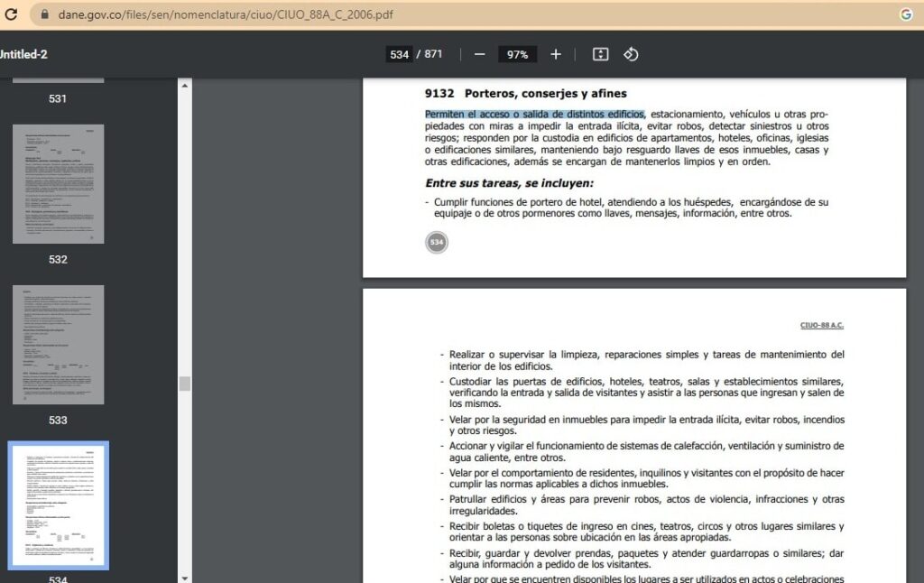Open page 533 thumbnail
This screenshot has height=583, width=924.
(x=58, y=345)
